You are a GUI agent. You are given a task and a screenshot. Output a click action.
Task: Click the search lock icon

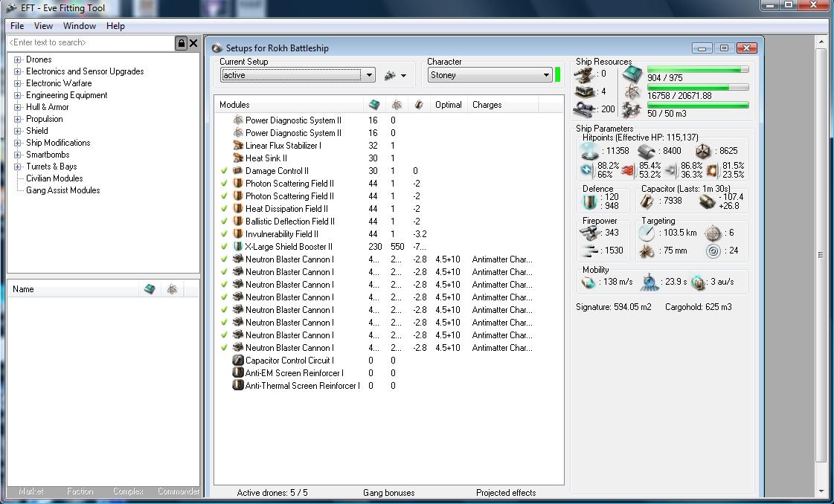[181, 43]
